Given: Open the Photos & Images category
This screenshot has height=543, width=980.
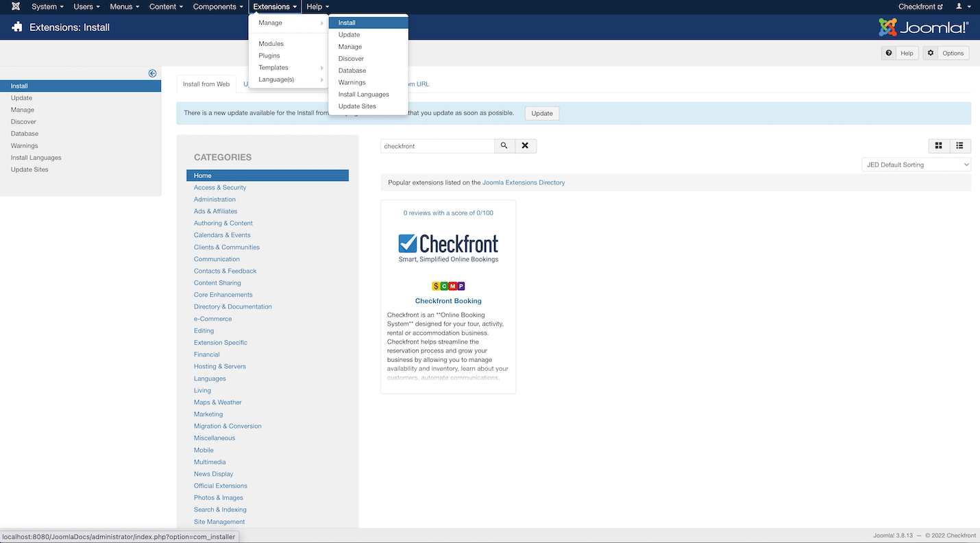Looking at the screenshot, I should pyautogui.click(x=219, y=498).
